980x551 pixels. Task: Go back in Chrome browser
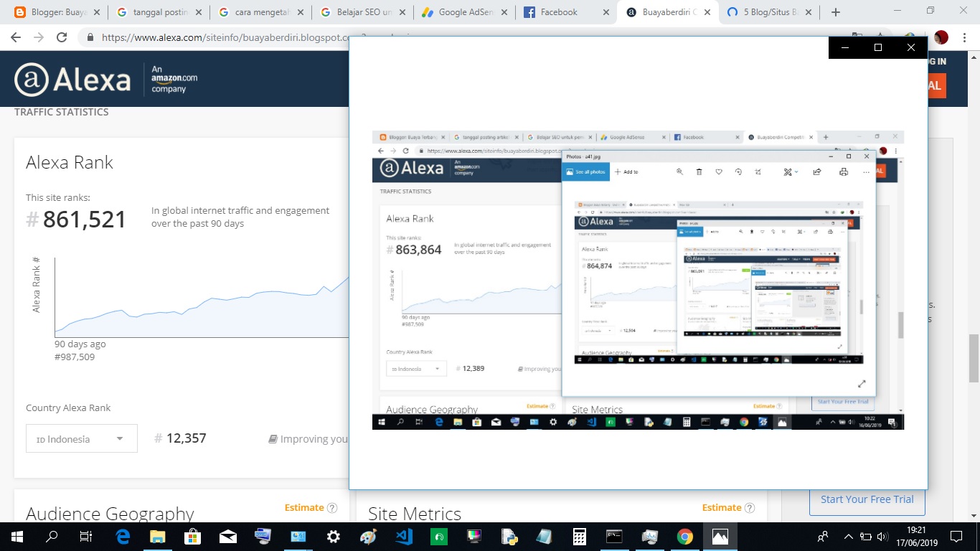pos(15,38)
